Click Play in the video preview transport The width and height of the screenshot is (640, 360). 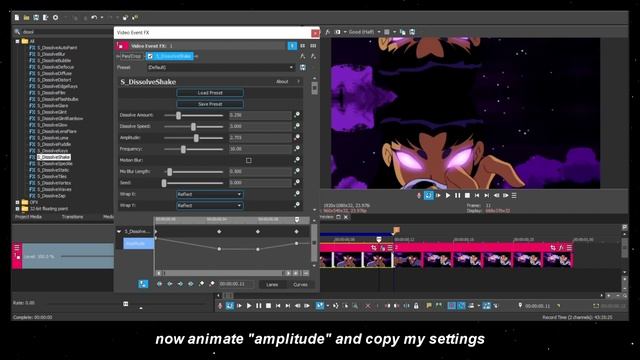(x=448, y=196)
